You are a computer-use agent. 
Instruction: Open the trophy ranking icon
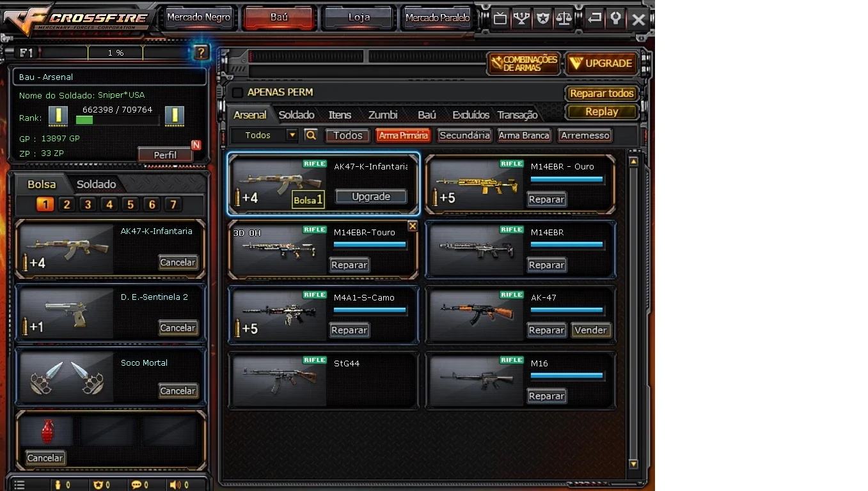522,19
